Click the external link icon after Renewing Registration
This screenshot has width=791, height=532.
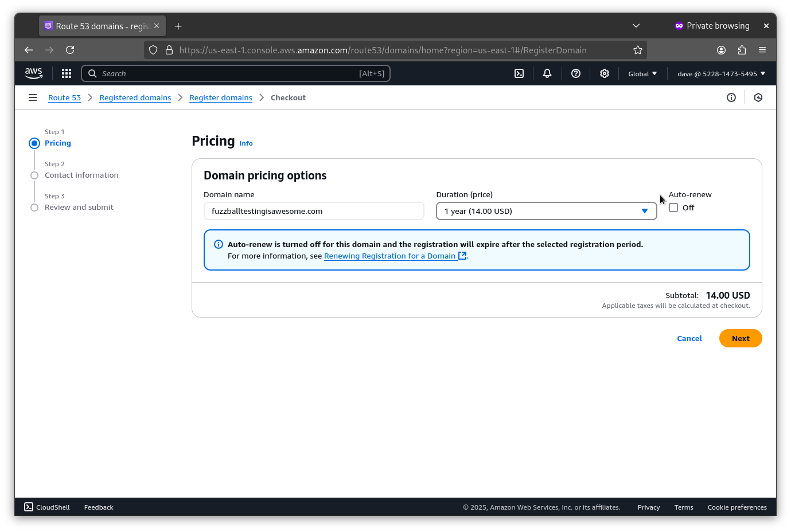point(462,256)
